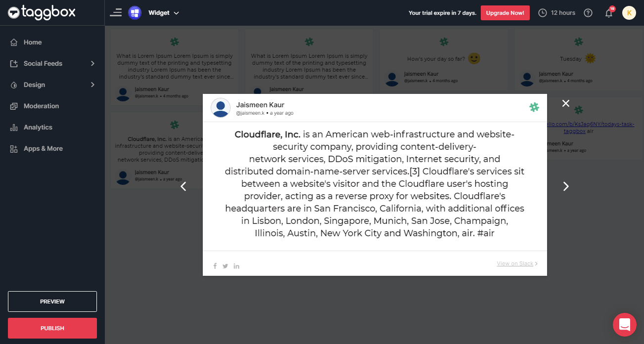The image size is (644, 344).
Task: Follow the View on Slack link
Action: [516, 263]
